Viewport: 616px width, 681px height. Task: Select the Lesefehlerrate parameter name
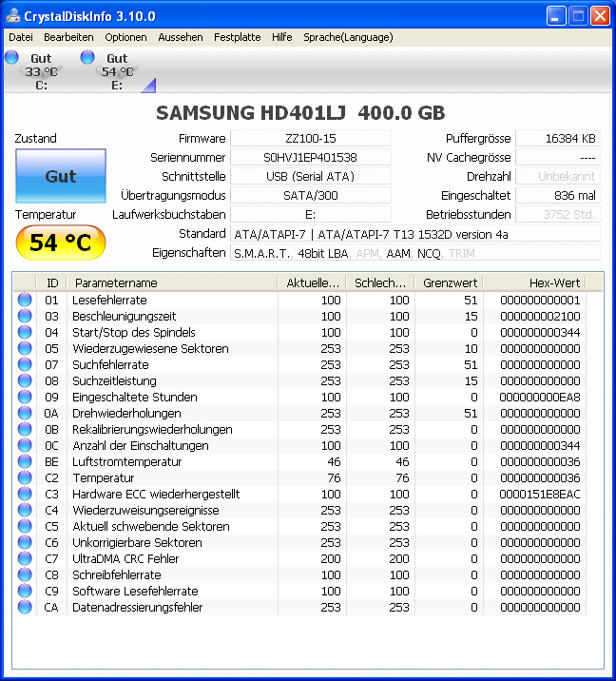click(109, 301)
